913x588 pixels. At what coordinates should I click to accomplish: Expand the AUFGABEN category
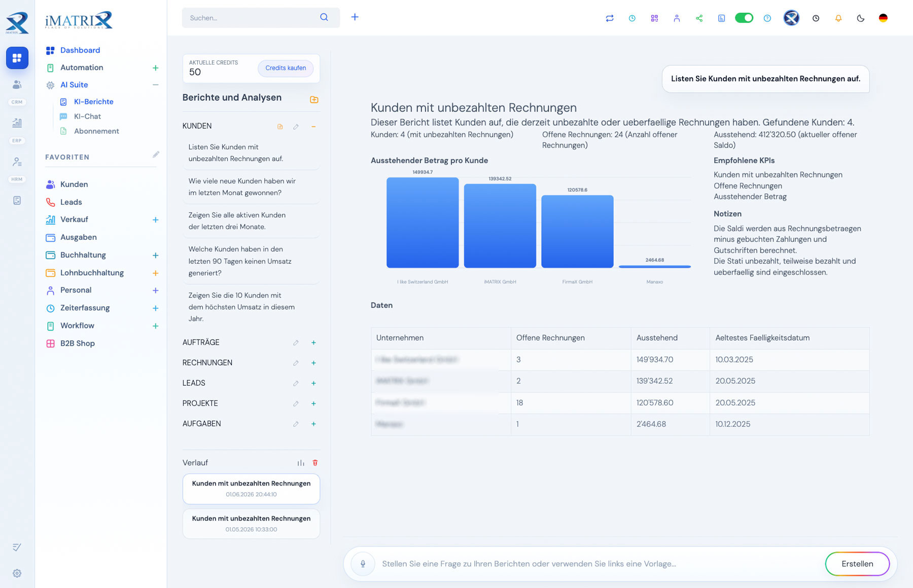coord(313,424)
